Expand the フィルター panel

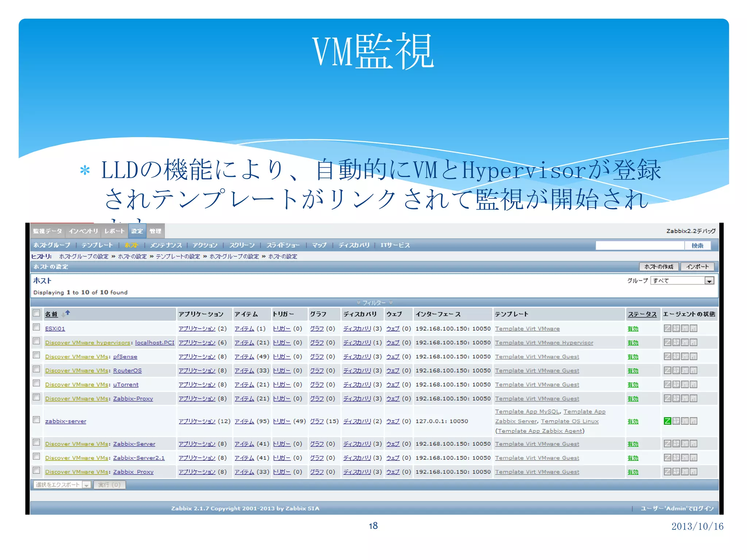click(x=374, y=303)
